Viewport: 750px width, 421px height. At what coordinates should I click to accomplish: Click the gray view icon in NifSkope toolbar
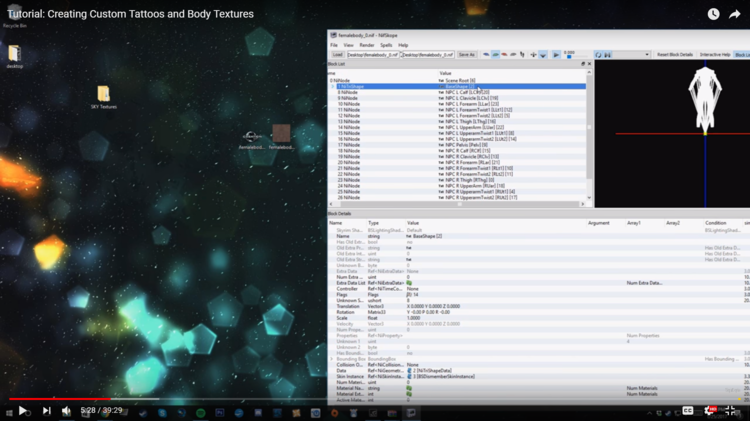(x=513, y=55)
